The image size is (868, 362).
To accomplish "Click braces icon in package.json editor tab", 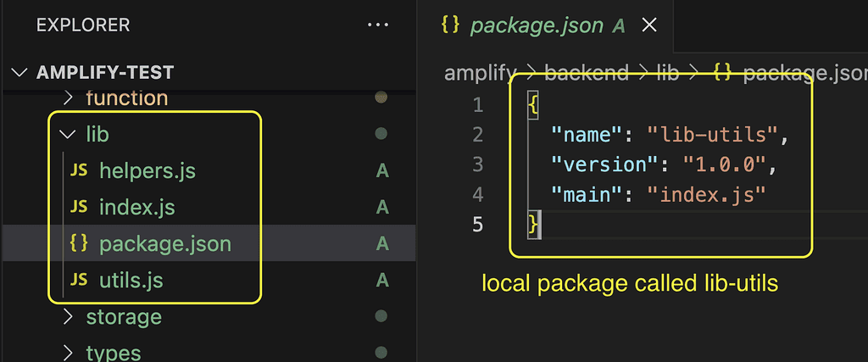I will (x=451, y=25).
